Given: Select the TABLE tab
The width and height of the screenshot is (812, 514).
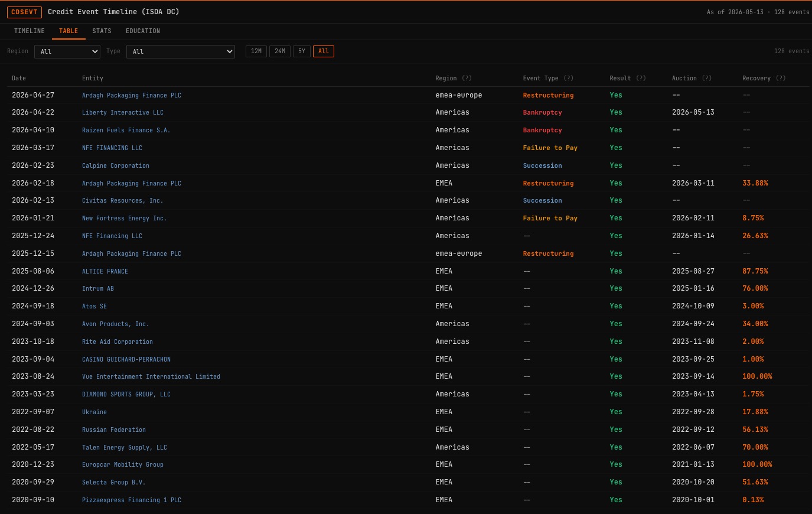Looking at the screenshot, I should 69,31.
